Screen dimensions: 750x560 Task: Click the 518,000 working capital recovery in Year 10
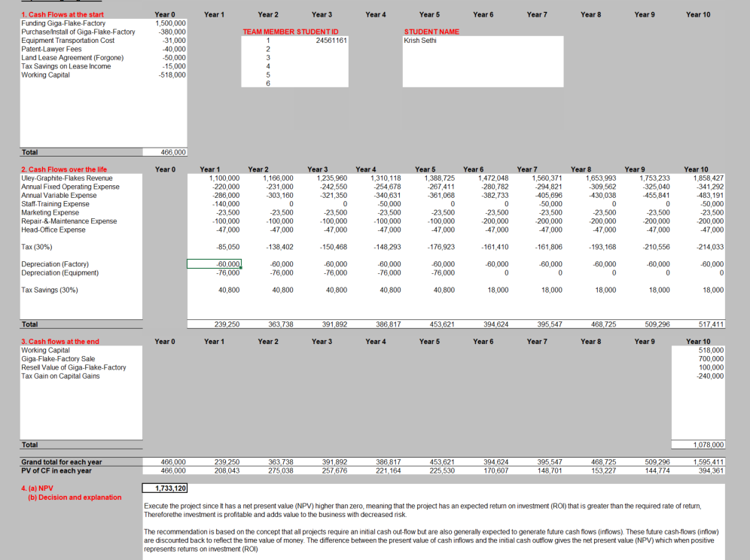tap(711, 350)
